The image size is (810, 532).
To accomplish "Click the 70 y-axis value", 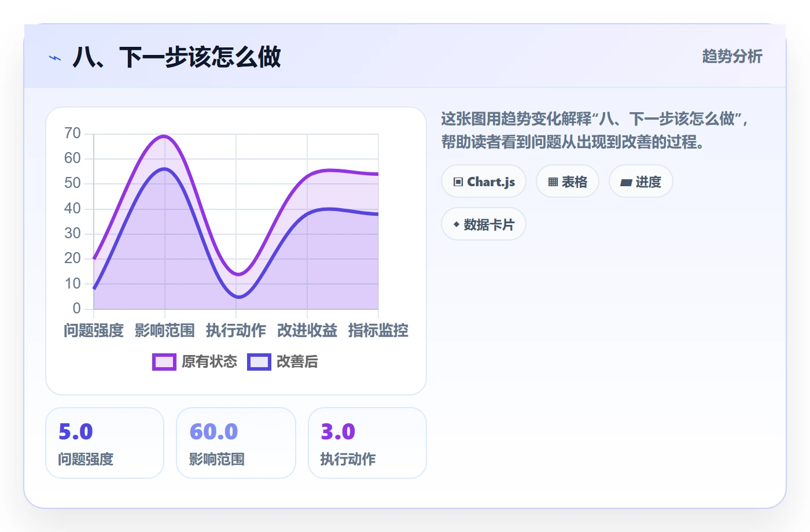I will point(73,134).
